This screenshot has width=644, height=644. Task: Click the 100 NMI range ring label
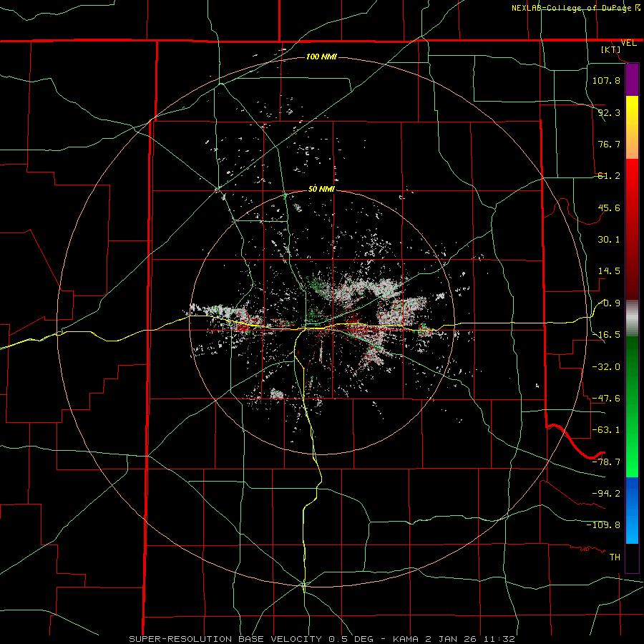pyautogui.click(x=321, y=57)
